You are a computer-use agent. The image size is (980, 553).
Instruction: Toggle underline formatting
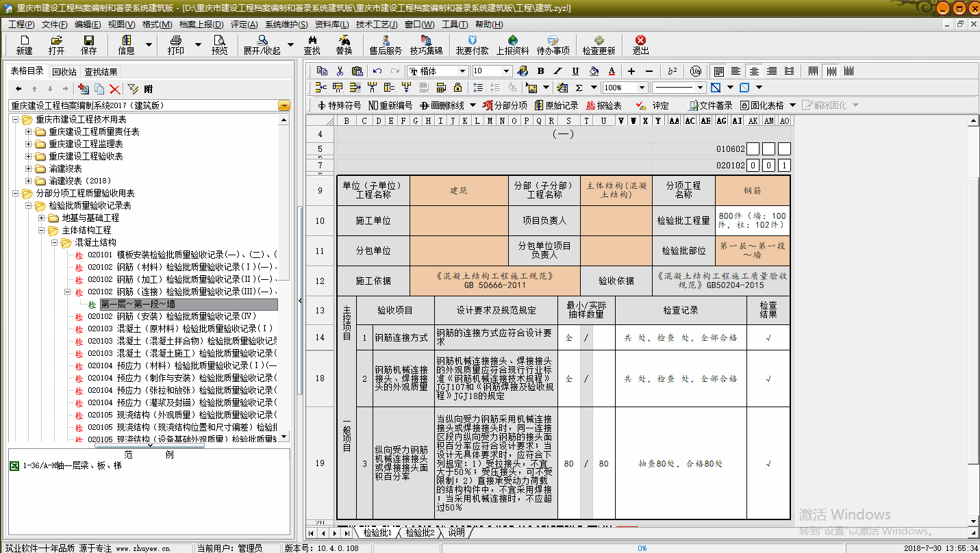tap(575, 71)
